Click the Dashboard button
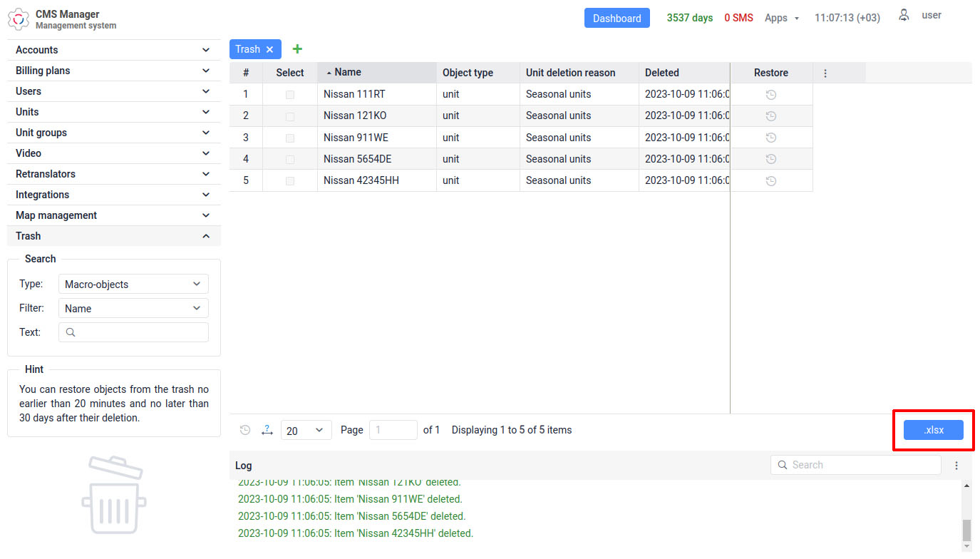This screenshot has height=559, width=980. (617, 18)
